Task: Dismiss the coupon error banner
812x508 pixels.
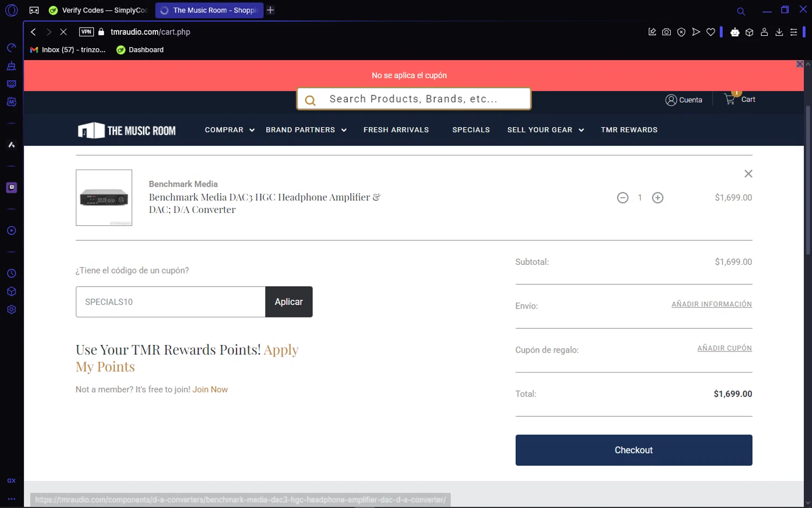Action: pyautogui.click(x=800, y=64)
